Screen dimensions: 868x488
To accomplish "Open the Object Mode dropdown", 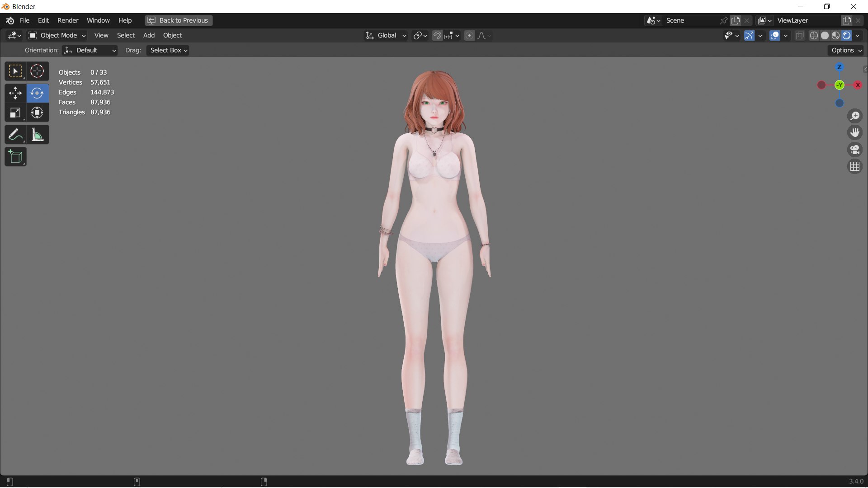I will [x=57, y=35].
